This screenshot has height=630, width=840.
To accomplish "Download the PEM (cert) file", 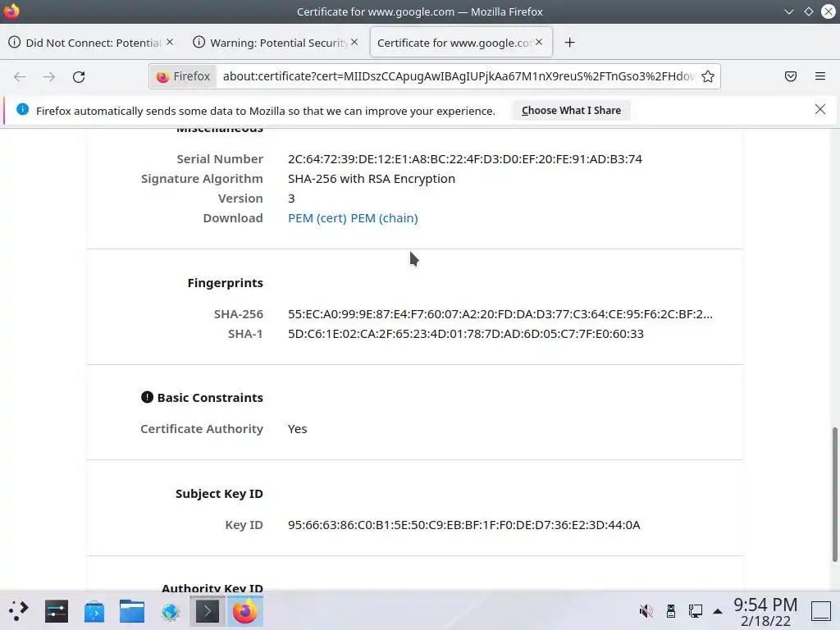I will 317,218.
